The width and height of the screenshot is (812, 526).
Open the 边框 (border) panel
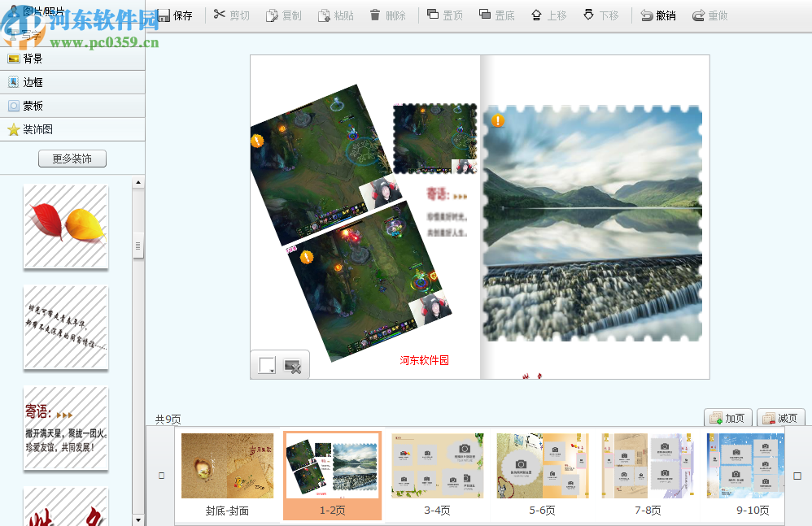coord(72,82)
